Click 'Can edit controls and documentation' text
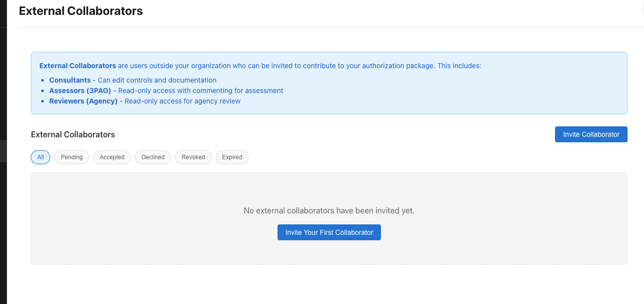This screenshot has height=304, width=644. tap(157, 80)
